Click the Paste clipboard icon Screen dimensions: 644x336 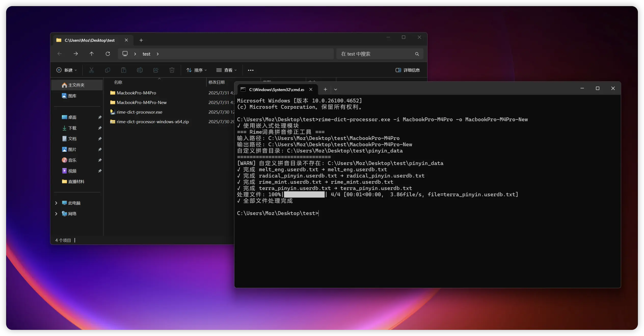124,70
